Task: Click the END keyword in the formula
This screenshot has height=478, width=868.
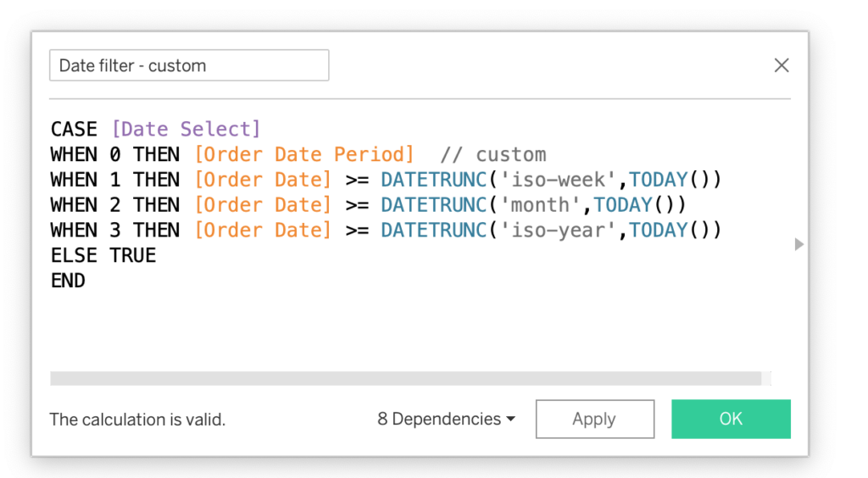Action: tap(68, 281)
